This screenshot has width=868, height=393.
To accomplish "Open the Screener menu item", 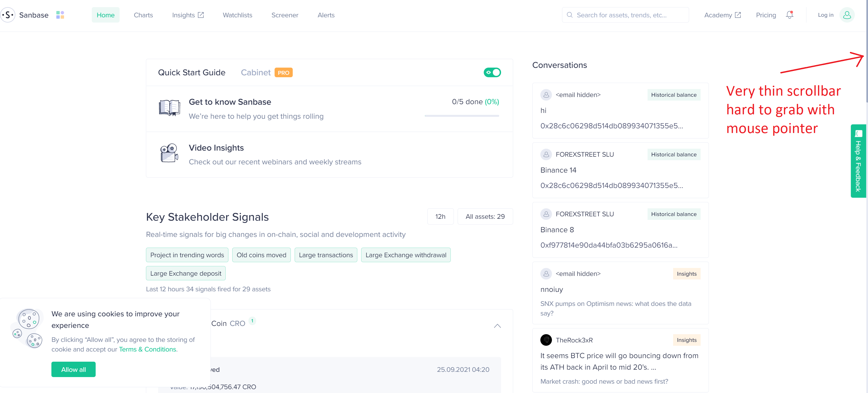I will coord(285,15).
